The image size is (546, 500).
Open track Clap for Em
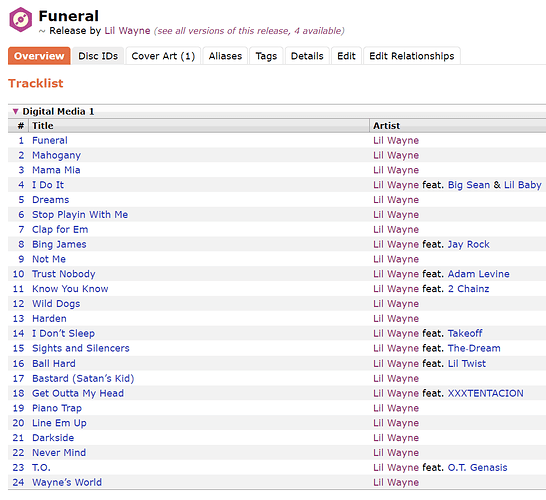[60, 229]
